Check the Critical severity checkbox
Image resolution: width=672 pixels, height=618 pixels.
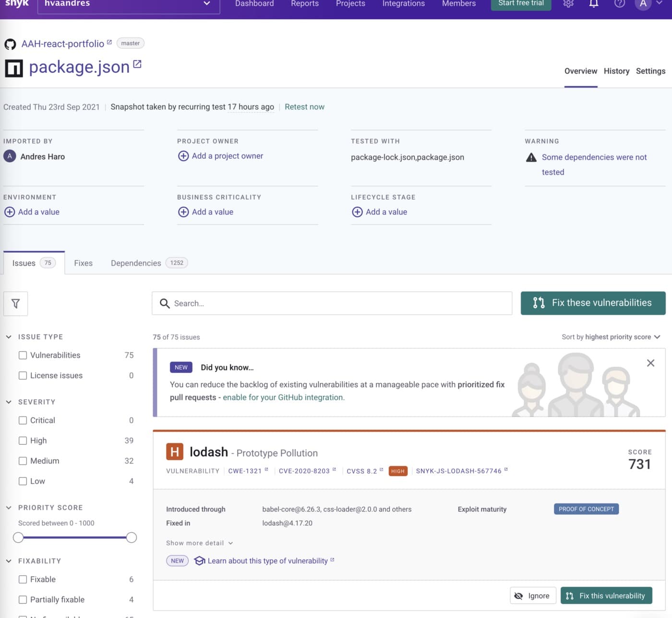pos(23,420)
